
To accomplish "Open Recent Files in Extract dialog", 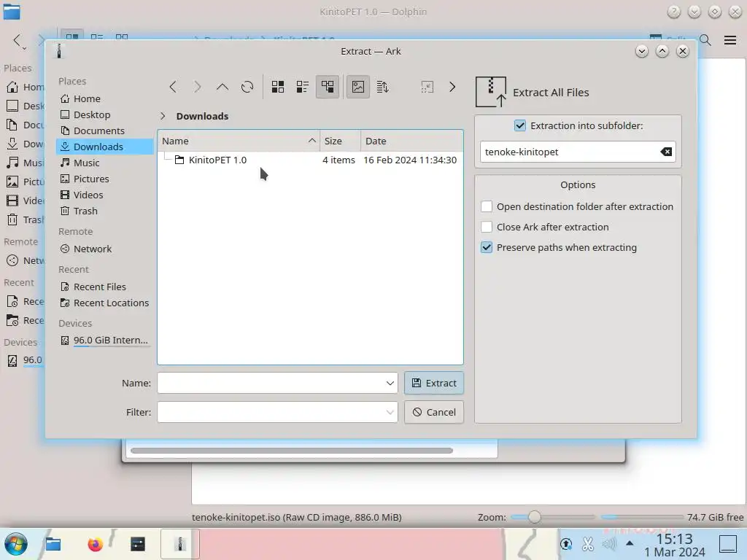I will pos(105,287).
